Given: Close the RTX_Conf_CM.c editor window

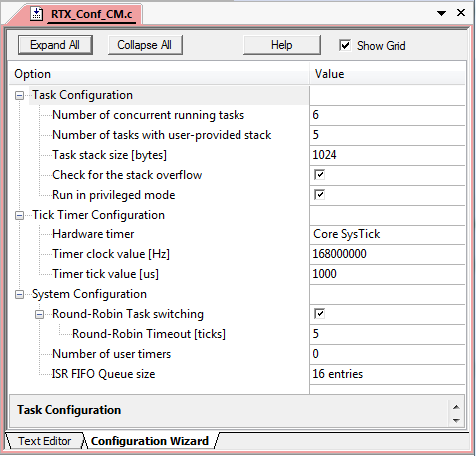Looking at the screenshot, I should click(461, 13).
